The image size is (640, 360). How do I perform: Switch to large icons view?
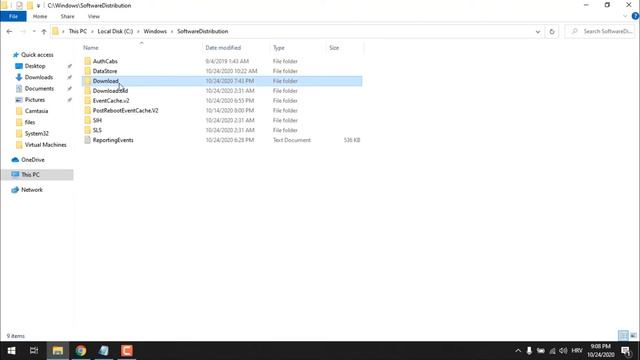(x=633, y=336)
